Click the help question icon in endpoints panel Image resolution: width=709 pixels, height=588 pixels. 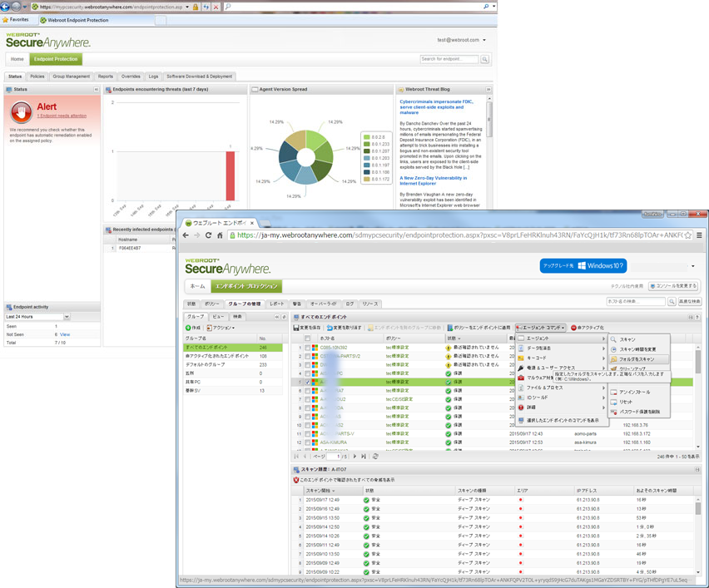[697, 317]
